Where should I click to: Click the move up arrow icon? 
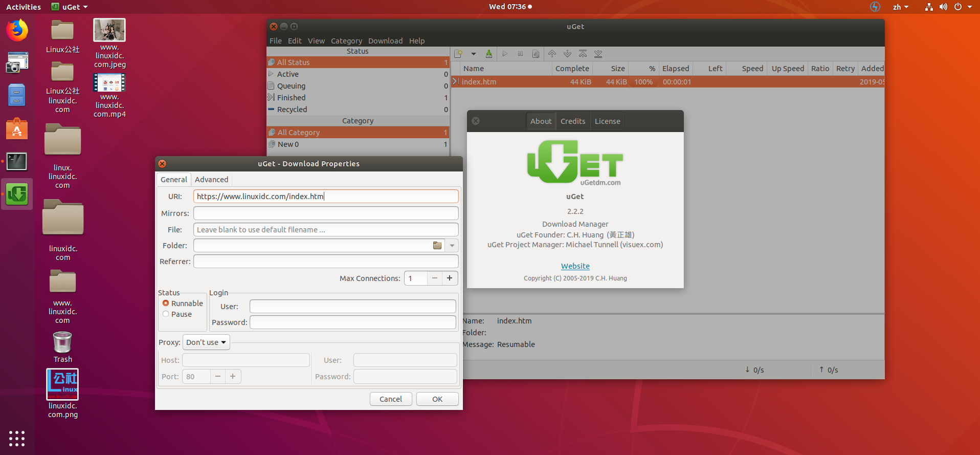[552, 54]
